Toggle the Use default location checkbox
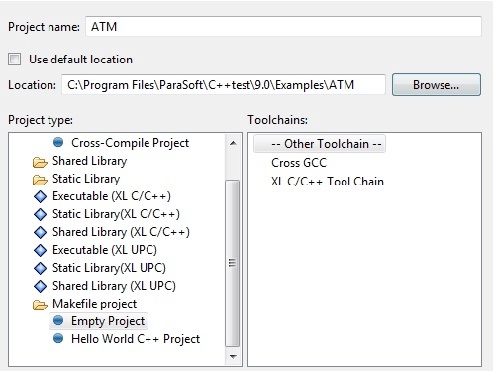493x371 pixels. [x=14, y=59]
